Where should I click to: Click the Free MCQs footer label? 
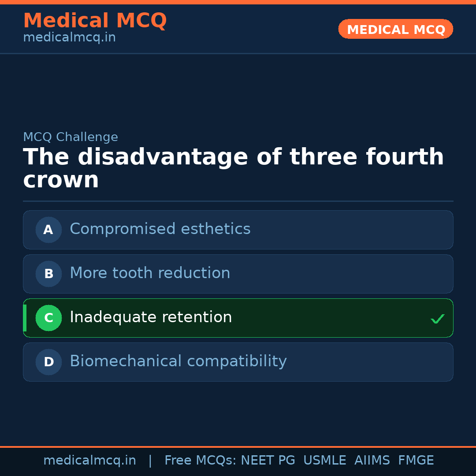click(200, 461)
